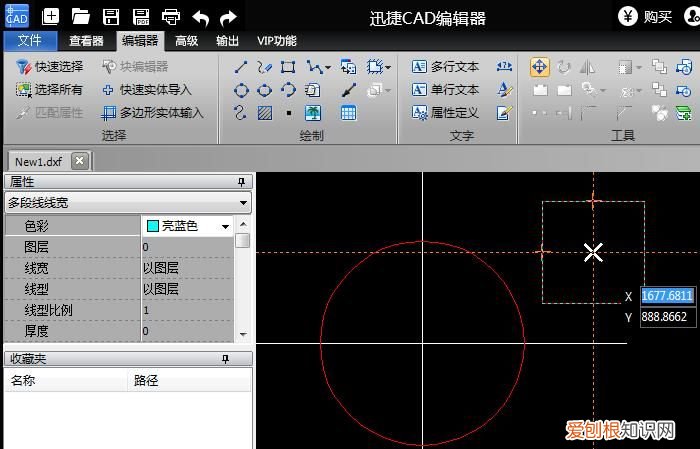The width and height of the screenshot is (700, 449).
Task: Click the Print icon
Action: (171, 17)
